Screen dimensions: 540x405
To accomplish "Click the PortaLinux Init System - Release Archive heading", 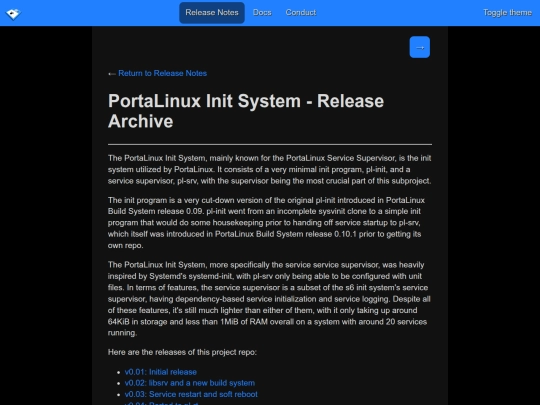I will click(246, 111).
